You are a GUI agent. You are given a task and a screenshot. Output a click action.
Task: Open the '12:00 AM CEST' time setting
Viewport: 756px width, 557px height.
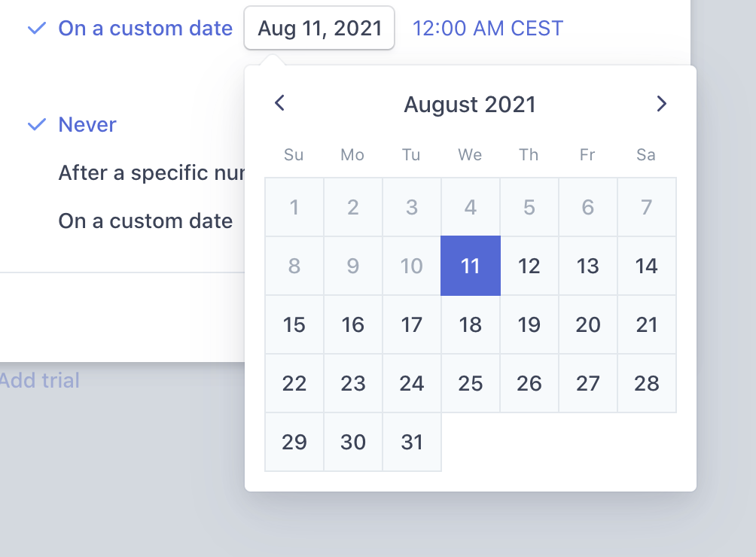tap(487, 27)
